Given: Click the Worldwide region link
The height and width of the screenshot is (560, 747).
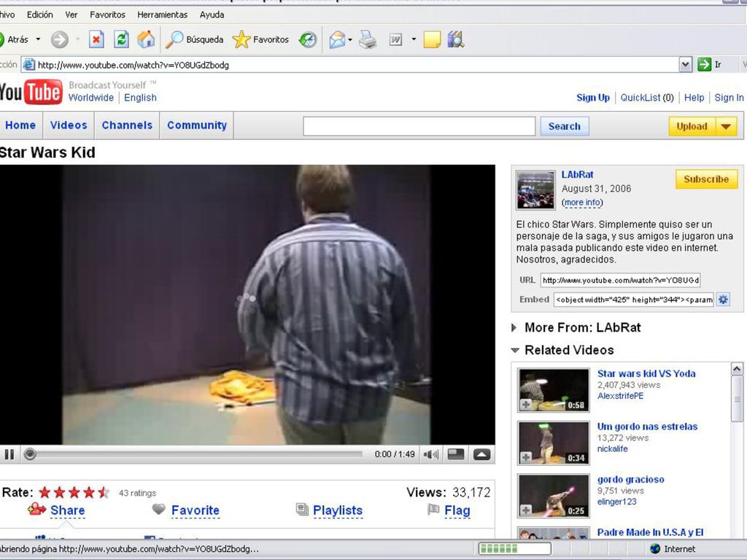Looking at the screenshot, I should point(91,98).
